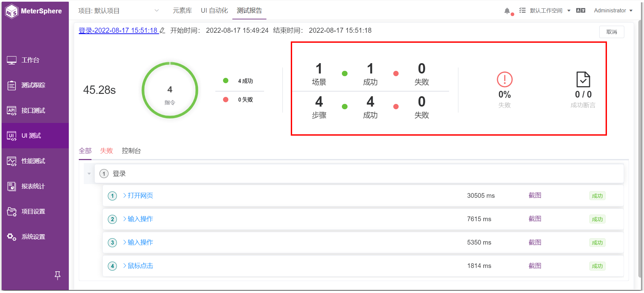Open the 工作台 workbench icon
This screenshot has height=293, width=644.
pos(12,60)
